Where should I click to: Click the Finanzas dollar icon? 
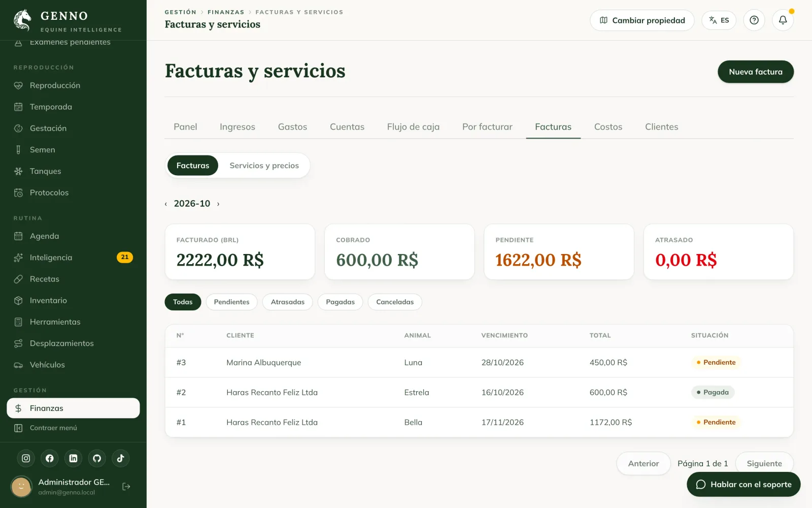click(x=18, y=408)
